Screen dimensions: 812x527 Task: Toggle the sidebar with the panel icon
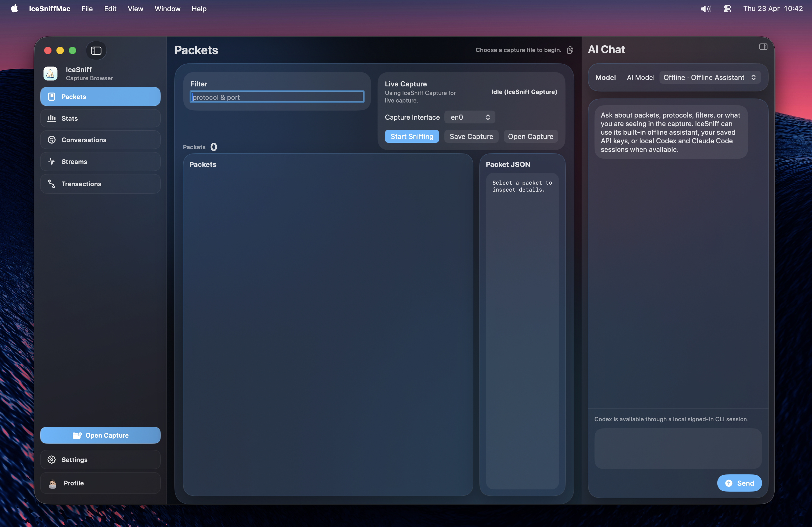click(96, 50)
